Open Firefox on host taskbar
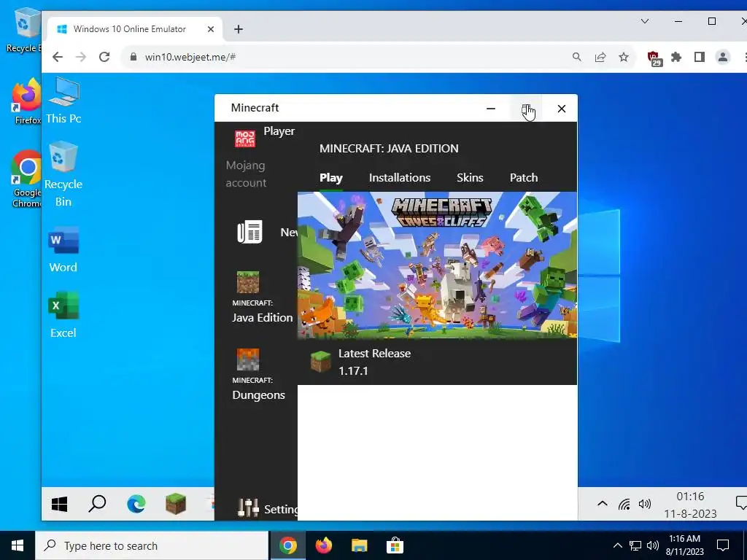The height and width of the screenshot is (560, 747). coord(323,545)
